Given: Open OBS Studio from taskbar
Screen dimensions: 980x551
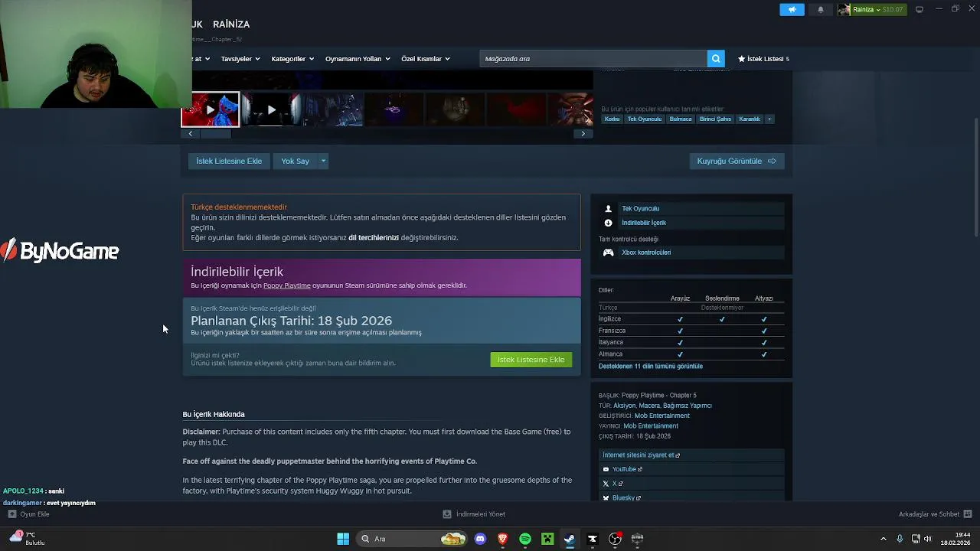Looking at the screenshot, I should click(615, 539).
